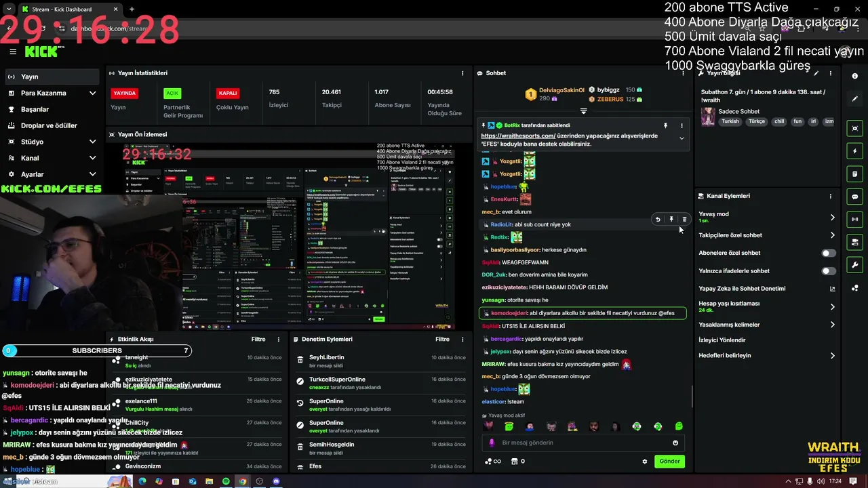Viewport: 868px width, 488px height.
Task: Expand Hesap yaşı kısıtlaması settings
Action: point(832,306)
